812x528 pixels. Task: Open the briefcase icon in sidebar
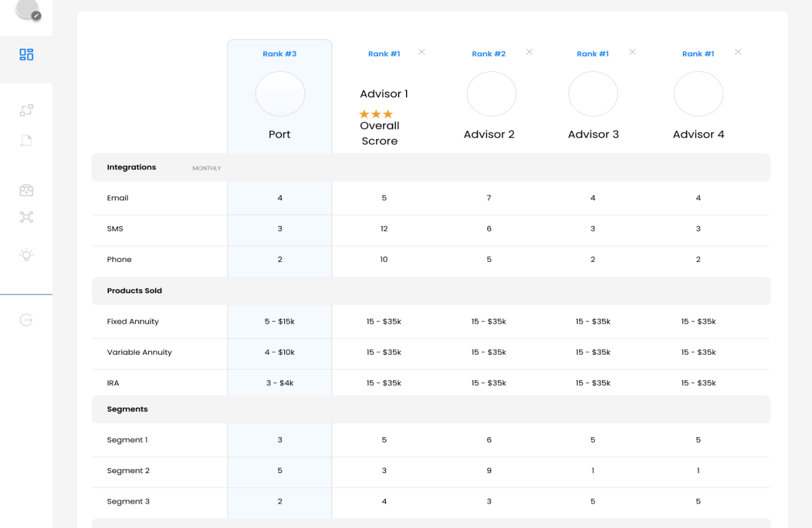pos(26,190)
